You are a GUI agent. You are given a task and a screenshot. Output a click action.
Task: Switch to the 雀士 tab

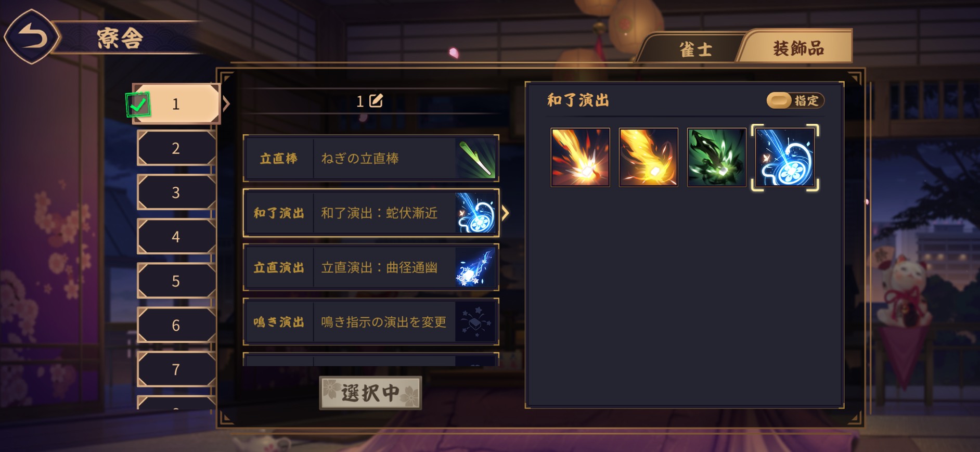click(x=695, y=49)
